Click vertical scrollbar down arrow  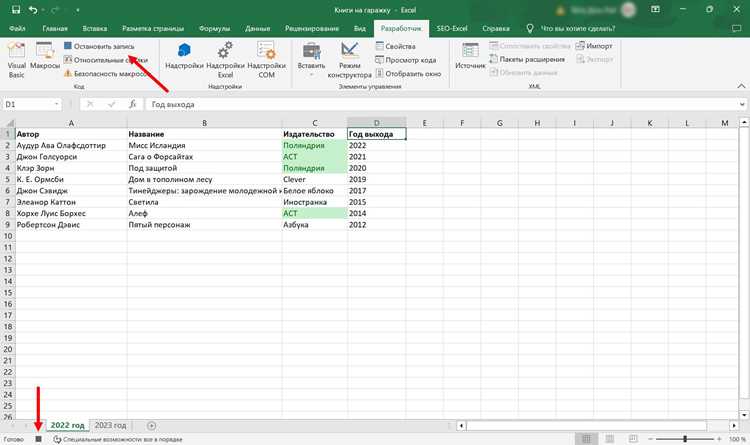[x=744, y=414]
